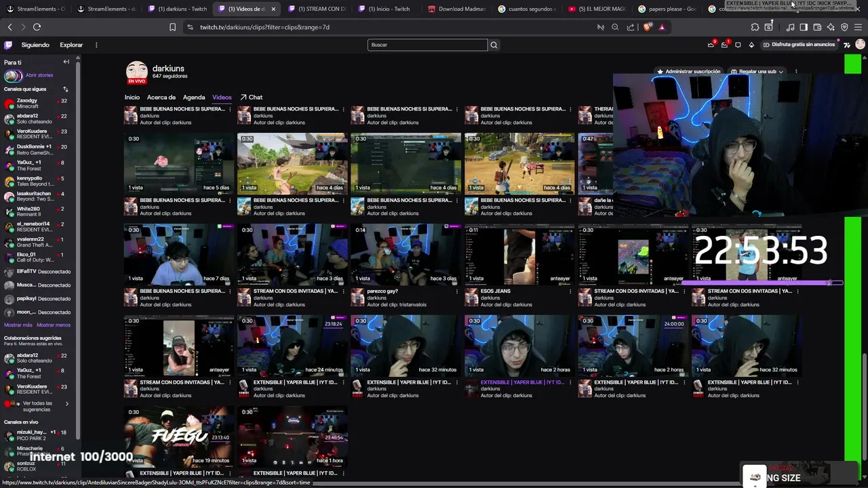868x488 pixels.
Task: Open the three-dot menu next to Explorar
Action: tap(96, 45)
